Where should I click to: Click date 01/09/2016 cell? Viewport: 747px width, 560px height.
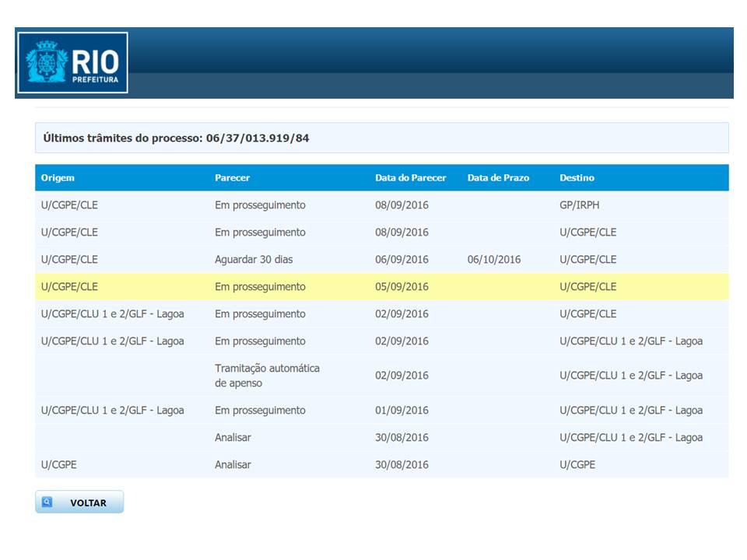click(x=402, y=410)
